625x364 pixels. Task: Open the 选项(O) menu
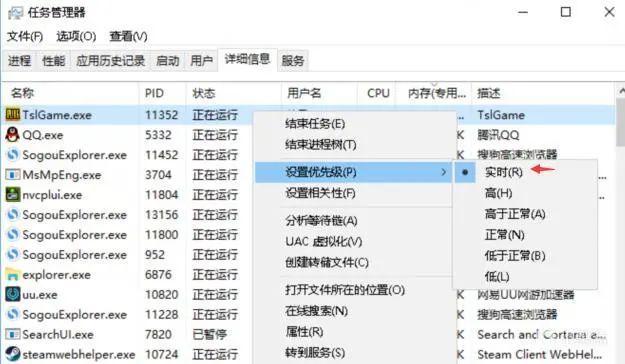pos(76,37)
